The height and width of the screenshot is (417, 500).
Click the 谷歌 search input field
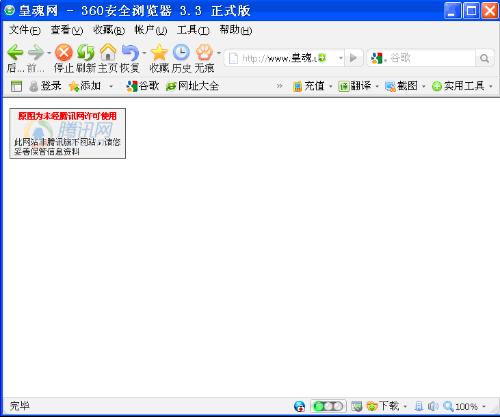(431, 58)
